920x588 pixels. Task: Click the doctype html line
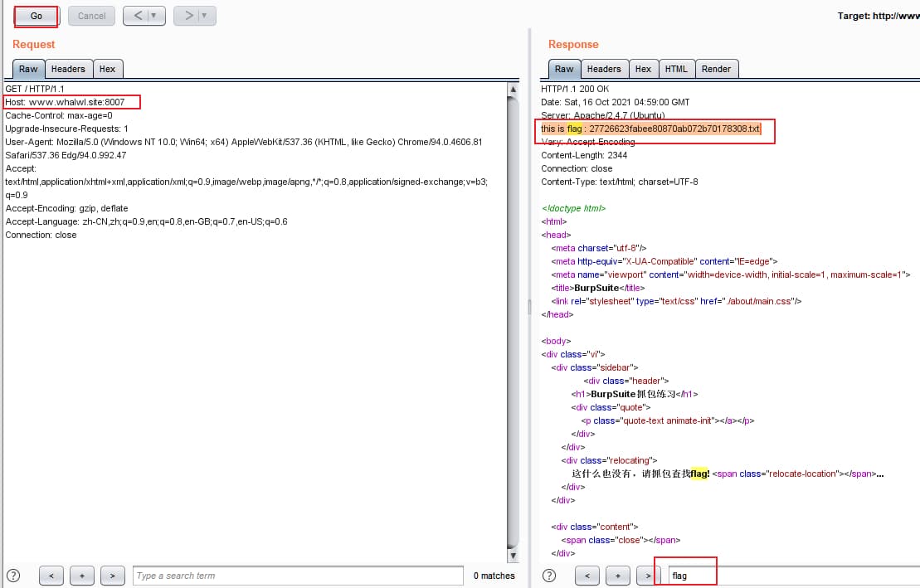coord(574,208)
